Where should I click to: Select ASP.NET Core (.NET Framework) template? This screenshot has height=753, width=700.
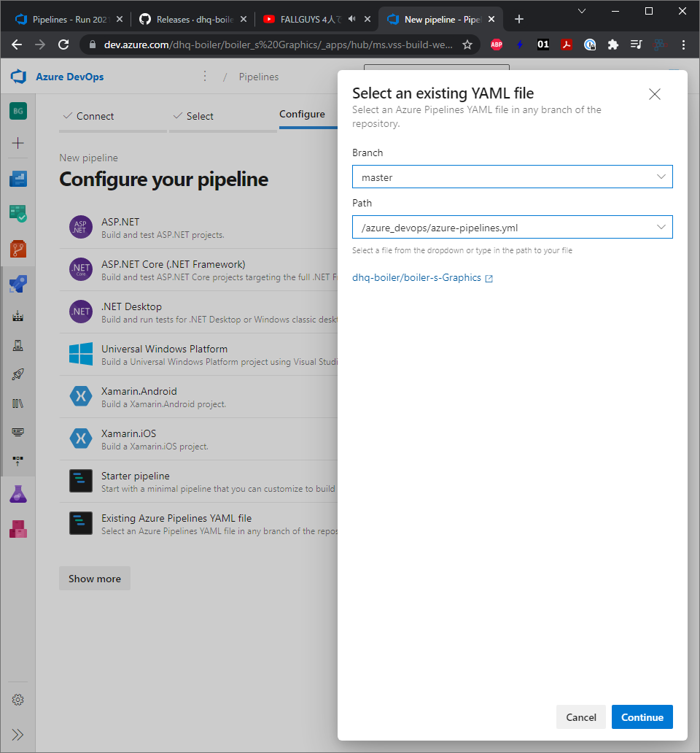pyautogui.click(x=198, y=270)
